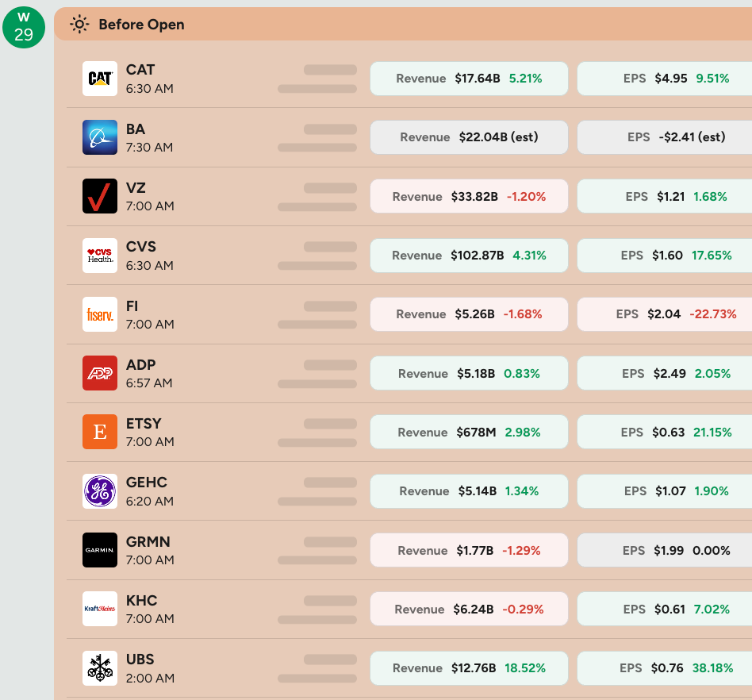Click GEHC report time 6:20 AM
752x700 pixels.
(150, 501)
